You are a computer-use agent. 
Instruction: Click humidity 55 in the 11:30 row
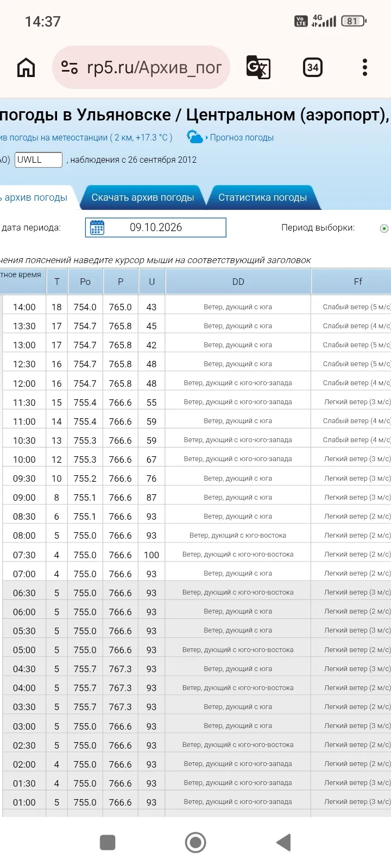point(152,403)
